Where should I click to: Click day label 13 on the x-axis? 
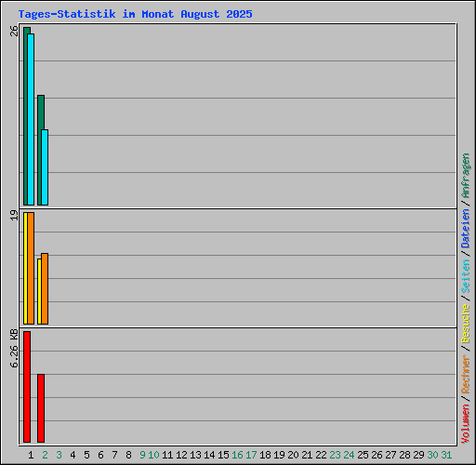pos(195,455)
